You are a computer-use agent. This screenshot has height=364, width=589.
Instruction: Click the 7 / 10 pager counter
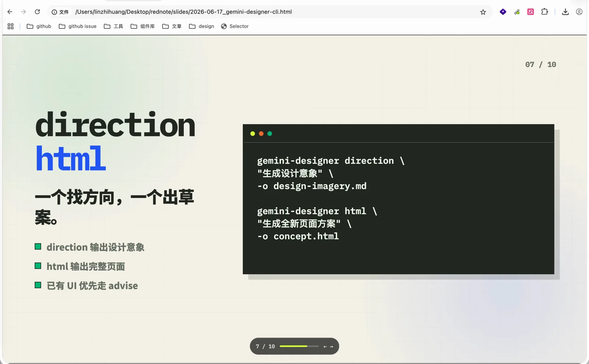click(x=265, y=346)
